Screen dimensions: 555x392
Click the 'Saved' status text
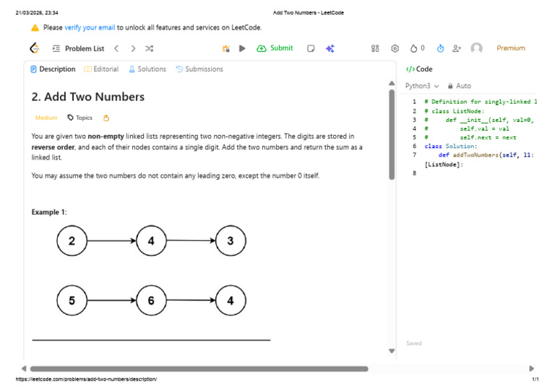click(x=414, y=343)
